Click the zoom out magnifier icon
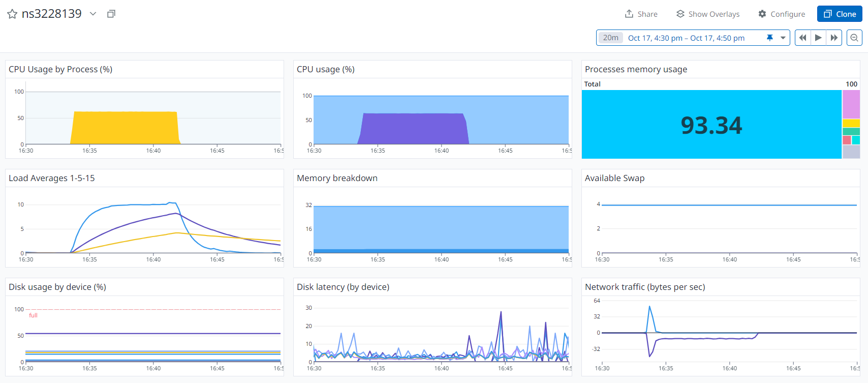The height and width of the screenshot is (383, 868). pos(854,38)
